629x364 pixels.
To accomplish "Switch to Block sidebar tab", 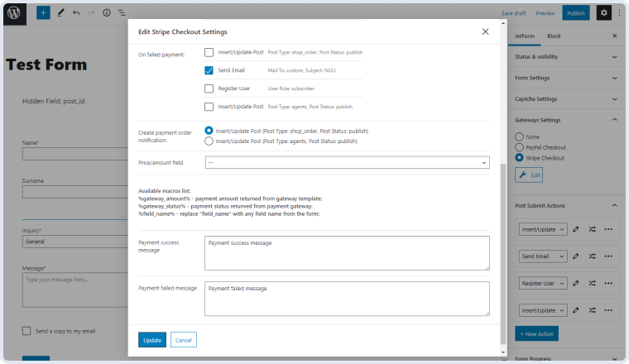I will (554, 36).
